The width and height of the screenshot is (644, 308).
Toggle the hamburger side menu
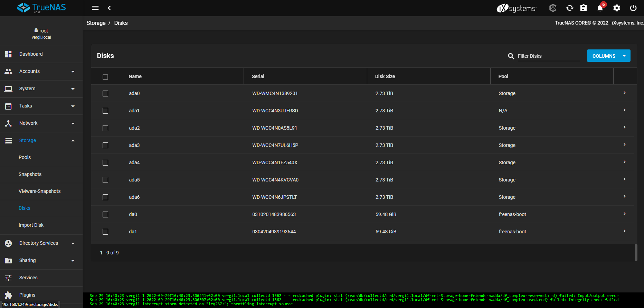pyautogui.click(x=95, y=8)
